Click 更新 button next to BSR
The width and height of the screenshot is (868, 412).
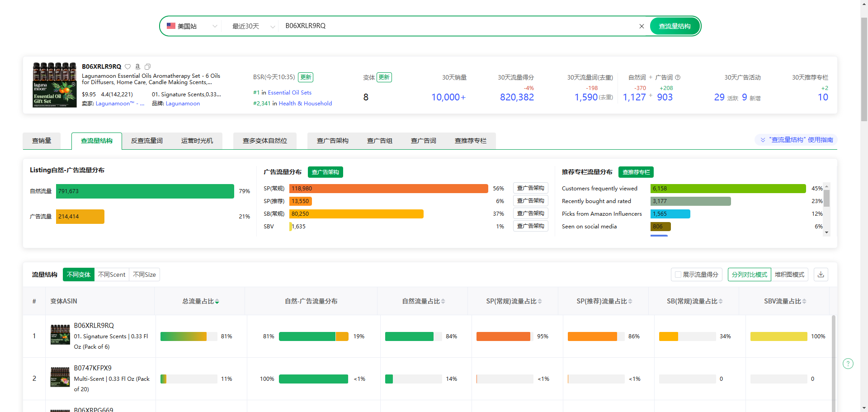pos(306,77)
